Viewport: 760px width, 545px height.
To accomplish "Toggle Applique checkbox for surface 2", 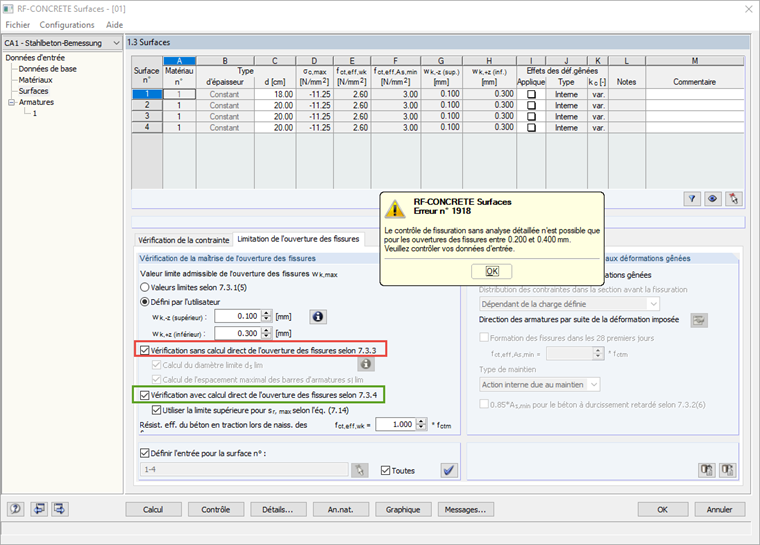I will [x=531, y=105].
